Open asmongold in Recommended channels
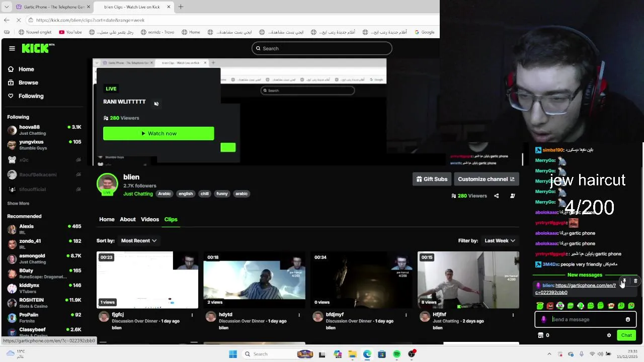 click(x=44, y=258)
